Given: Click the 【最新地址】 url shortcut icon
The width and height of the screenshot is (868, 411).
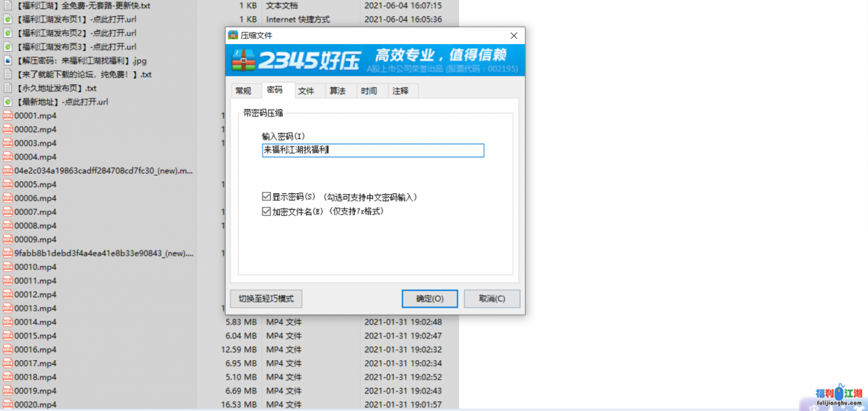Looking at the screenshot, I should (x=7, y=102).
